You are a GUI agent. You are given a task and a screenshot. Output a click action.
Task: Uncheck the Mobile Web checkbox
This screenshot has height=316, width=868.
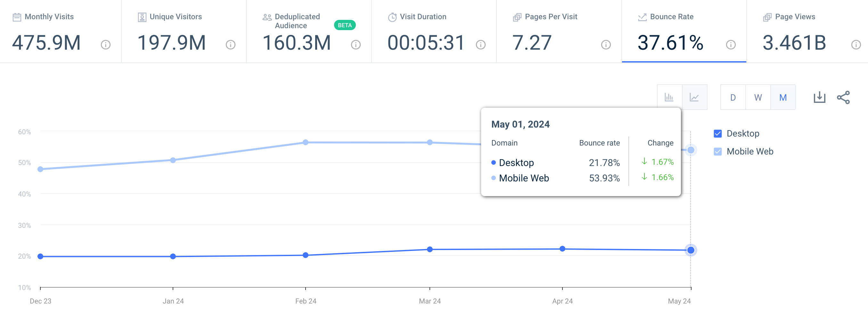[718, 151]
